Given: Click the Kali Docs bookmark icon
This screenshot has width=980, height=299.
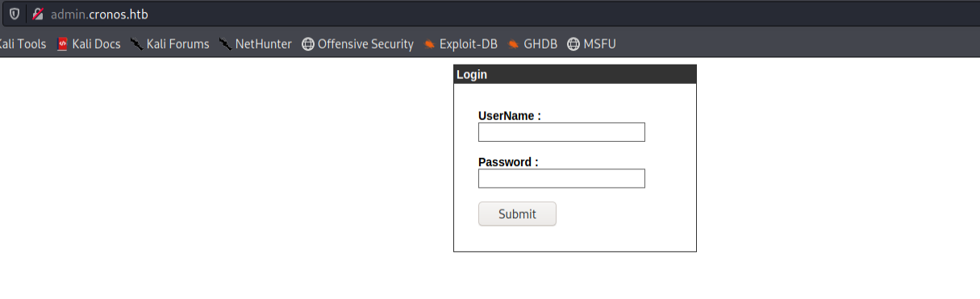Looking at the screenshot, I should pyautogui.click(x=63, y=44).
